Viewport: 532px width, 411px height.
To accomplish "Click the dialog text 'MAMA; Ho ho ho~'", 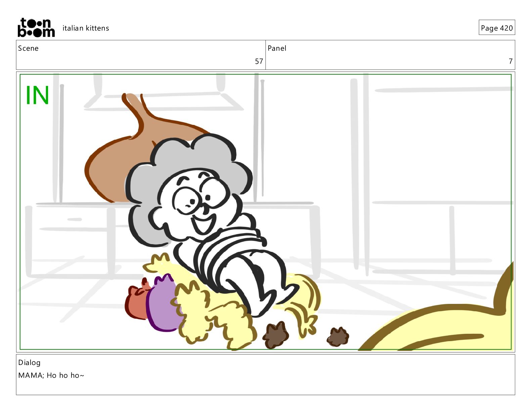I will click(51, 375).
